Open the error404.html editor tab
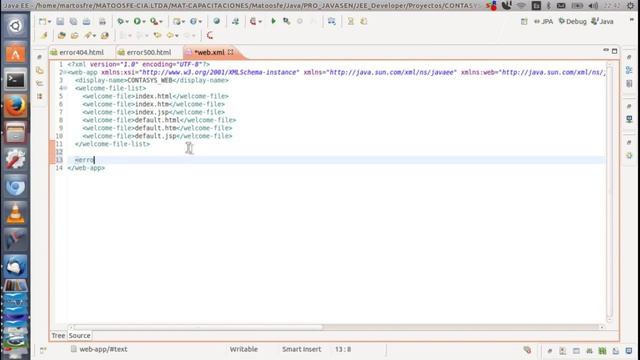The image size is (640, 360). [x=78, y=52]
